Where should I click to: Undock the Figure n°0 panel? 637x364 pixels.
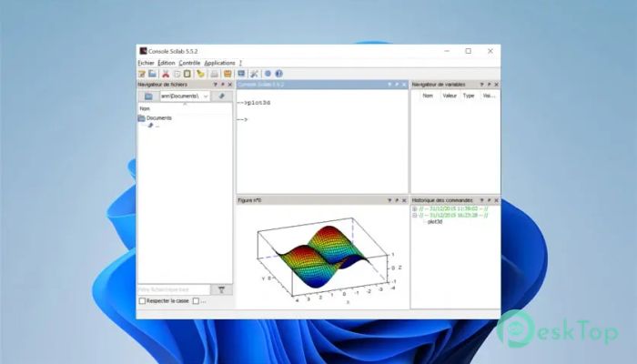397,200
